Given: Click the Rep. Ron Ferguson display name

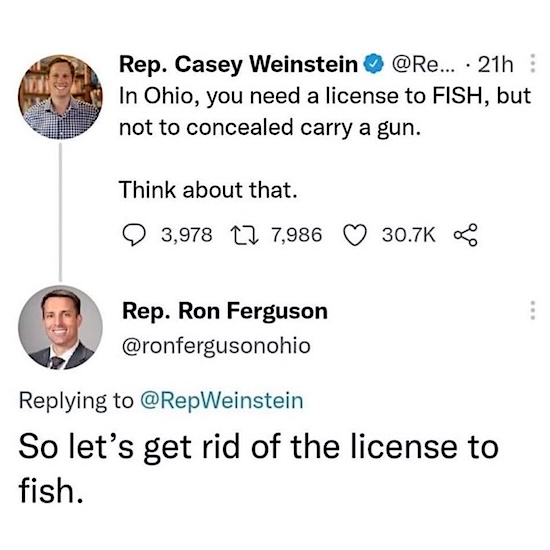Looking at the screenshot, I should click(x=225, y=311).
